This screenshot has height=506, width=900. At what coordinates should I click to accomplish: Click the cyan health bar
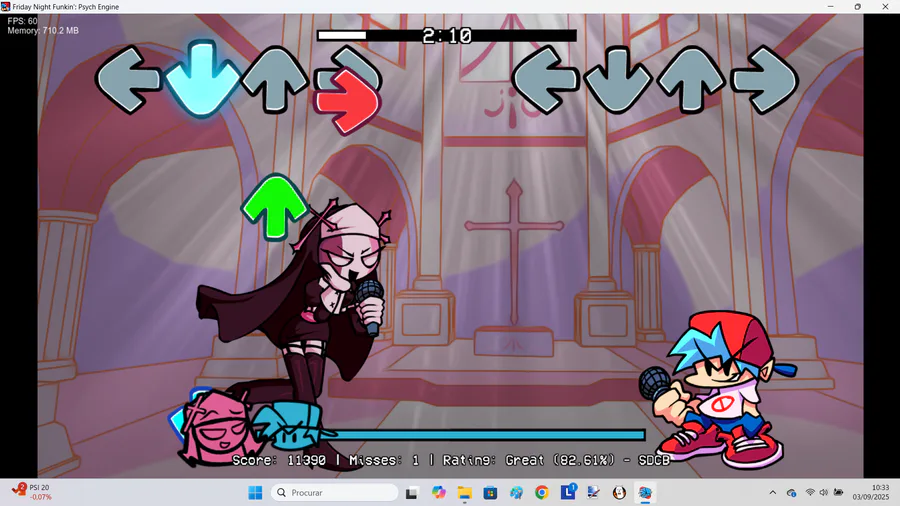pos(482,435)
